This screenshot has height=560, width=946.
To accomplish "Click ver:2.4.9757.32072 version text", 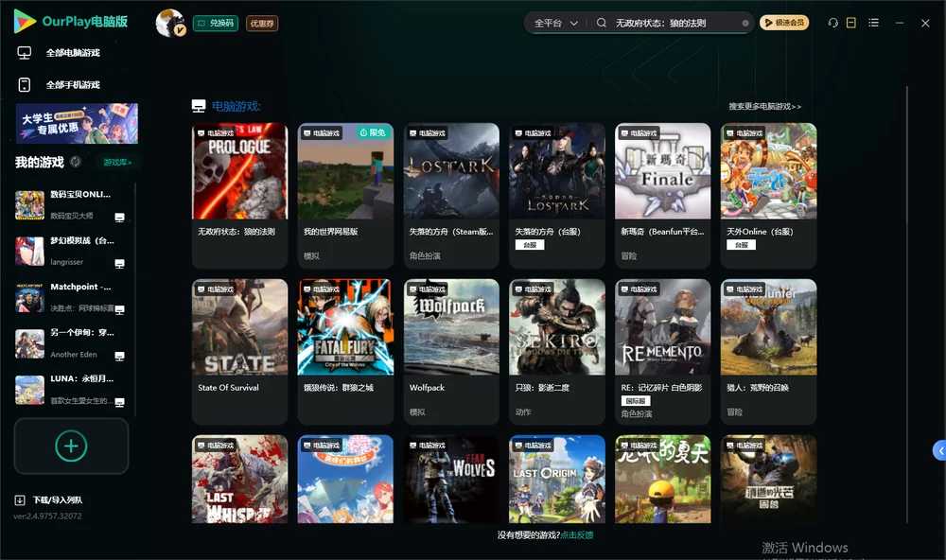I will point(47,516).
